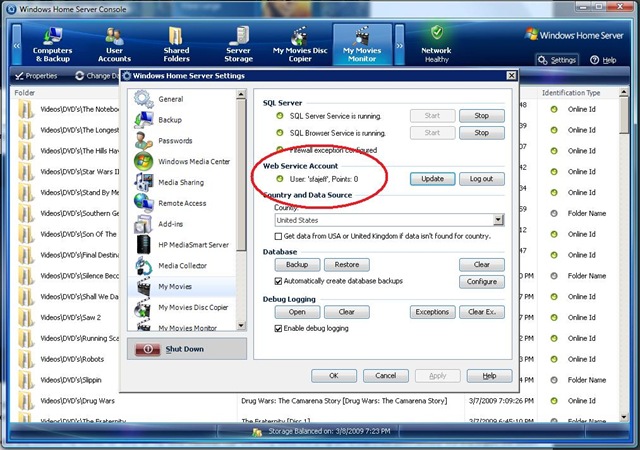Clear the debug log

[347, 312]
